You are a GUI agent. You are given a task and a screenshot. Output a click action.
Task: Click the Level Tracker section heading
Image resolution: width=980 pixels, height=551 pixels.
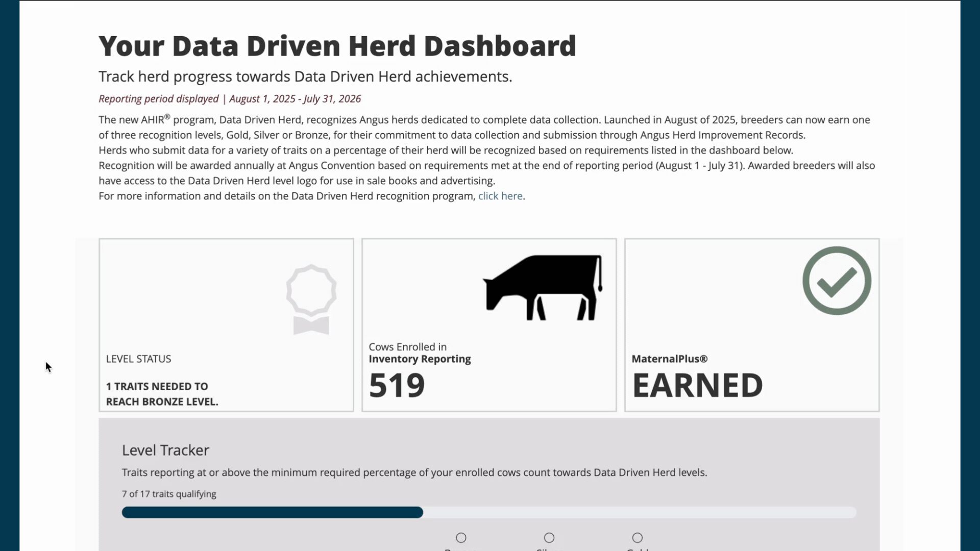tap(165, 450)
